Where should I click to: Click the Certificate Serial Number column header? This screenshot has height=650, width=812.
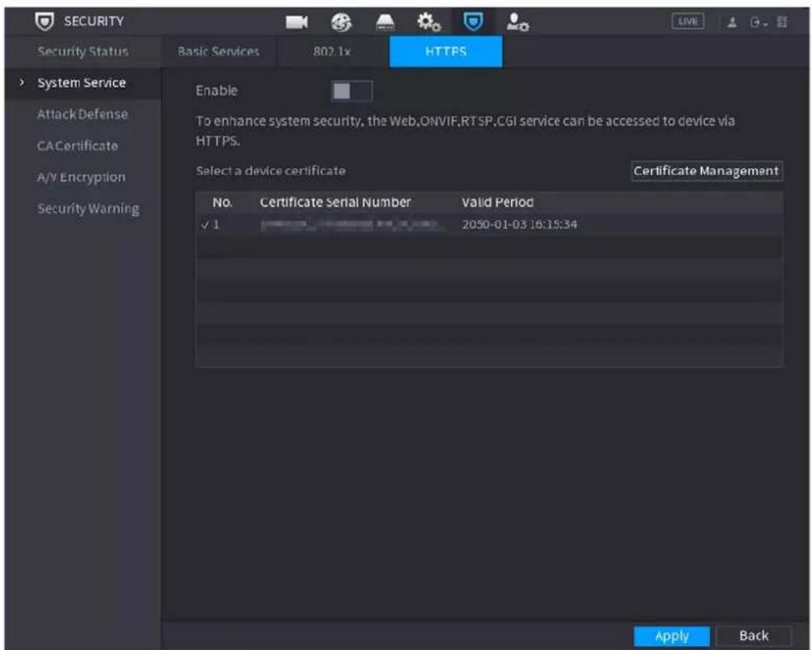tap(335, 203)
